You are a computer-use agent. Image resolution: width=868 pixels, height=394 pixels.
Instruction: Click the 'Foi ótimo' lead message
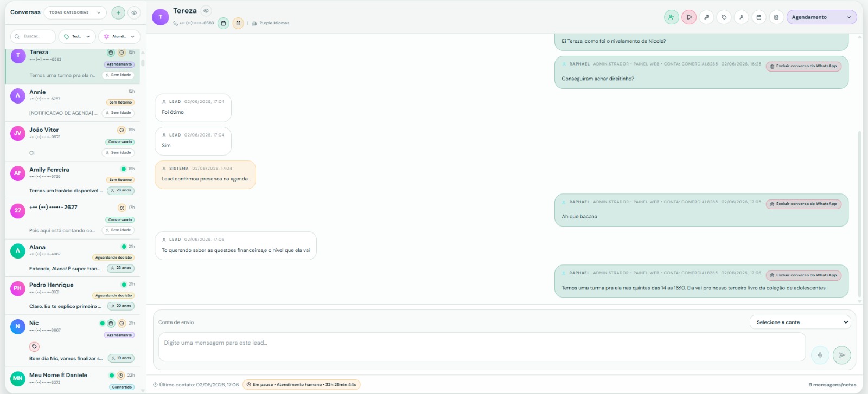[x=193, y=108]
